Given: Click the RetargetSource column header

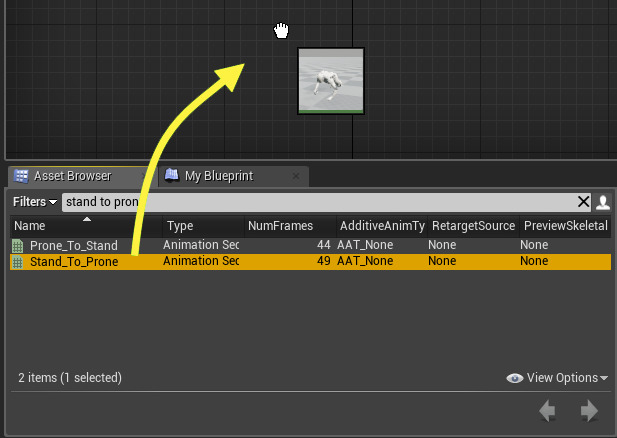Looking at the screenshot, I should [473, 226].
